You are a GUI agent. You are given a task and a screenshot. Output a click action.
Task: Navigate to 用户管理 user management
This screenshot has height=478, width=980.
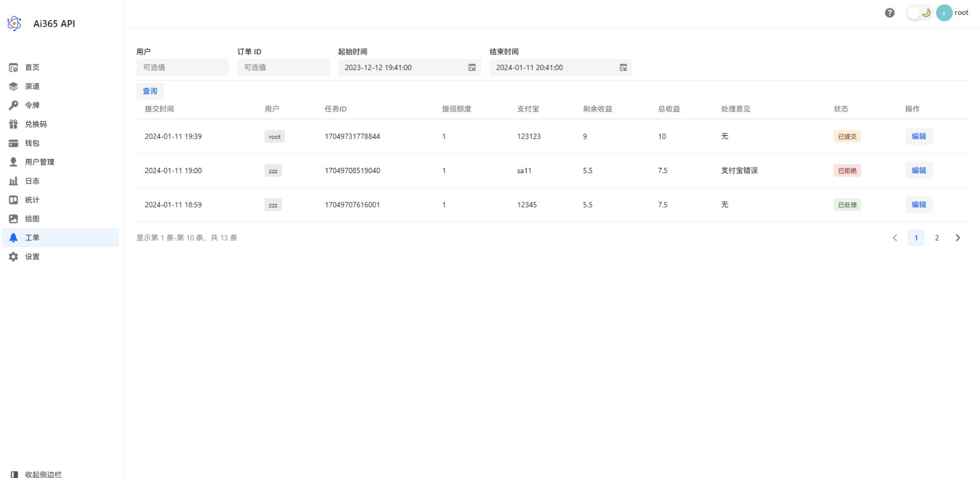[39, 162]
